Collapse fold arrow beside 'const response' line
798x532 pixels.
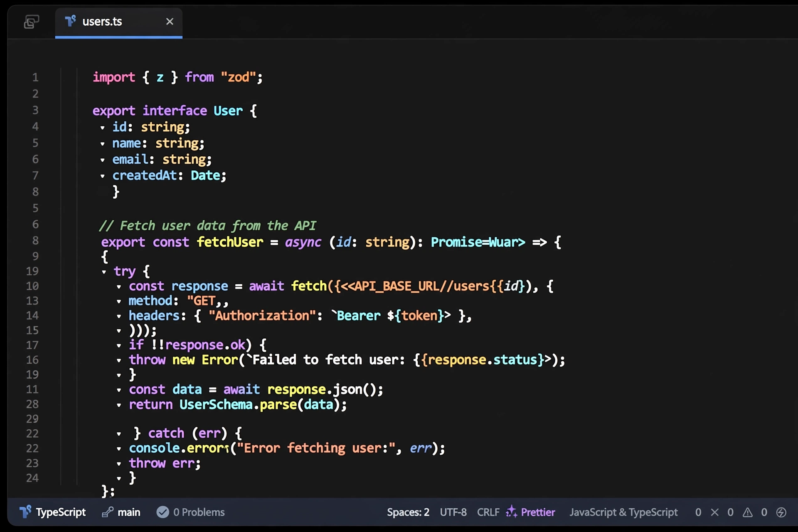click(x=119, y=287)
